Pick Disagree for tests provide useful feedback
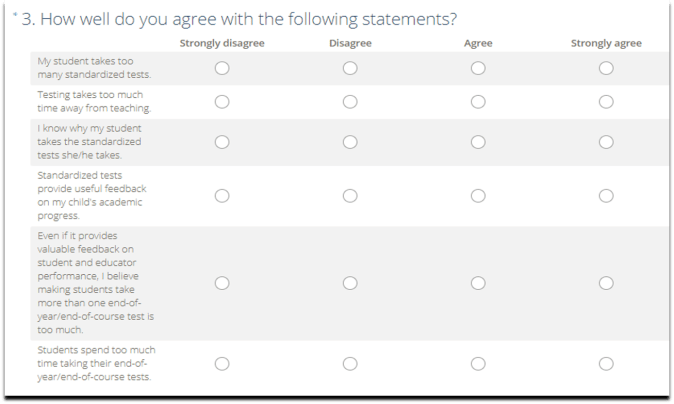The height and width of the screenshot is (404, 674). pyautogui.click(x=350, y=196)
